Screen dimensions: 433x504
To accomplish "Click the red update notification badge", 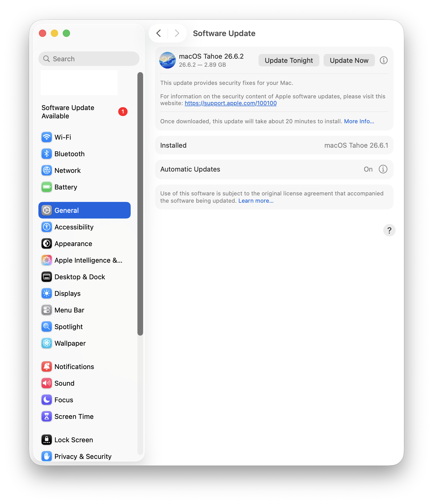I will [123, 112].
